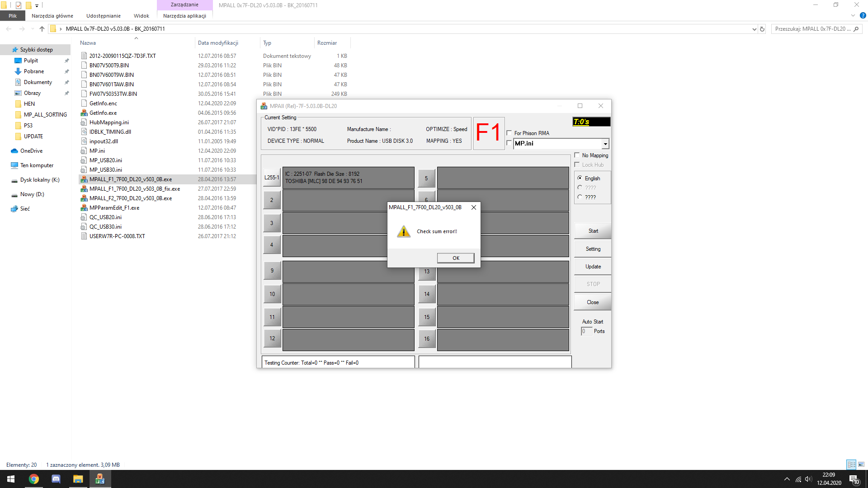Open the notification center icon

pyautogui.click(x=854, y=479)
